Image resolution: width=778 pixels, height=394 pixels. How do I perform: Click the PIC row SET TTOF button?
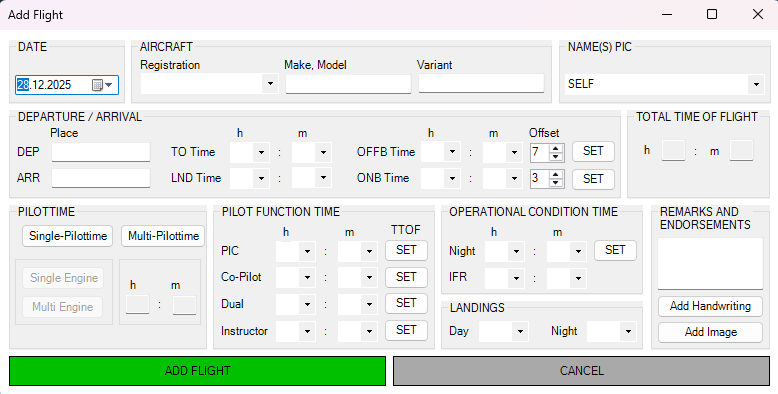(x=406, y=251)
